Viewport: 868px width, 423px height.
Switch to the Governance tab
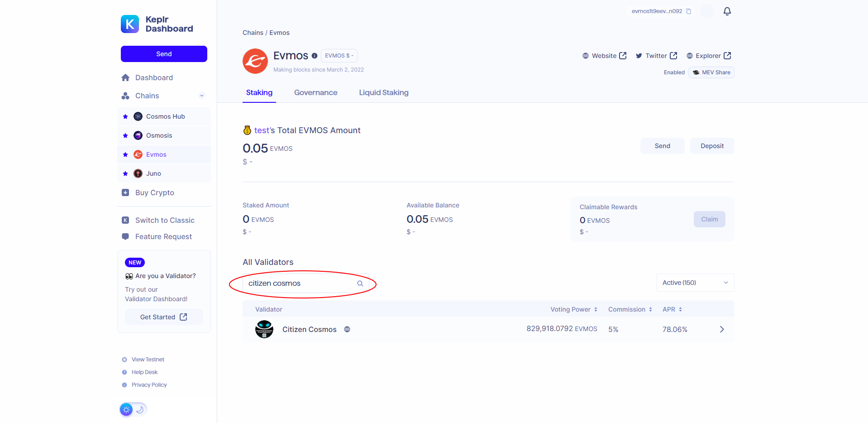click(316, 92)
